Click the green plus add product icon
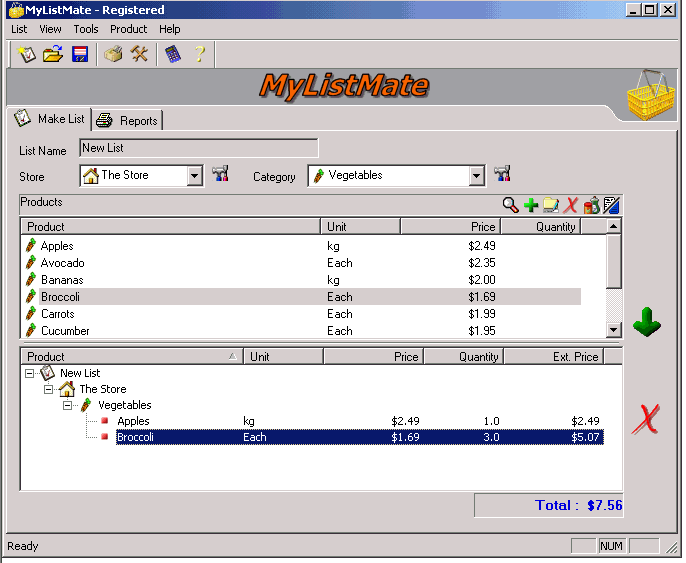The height and width of the screenshot is (563, 686). 531,205
